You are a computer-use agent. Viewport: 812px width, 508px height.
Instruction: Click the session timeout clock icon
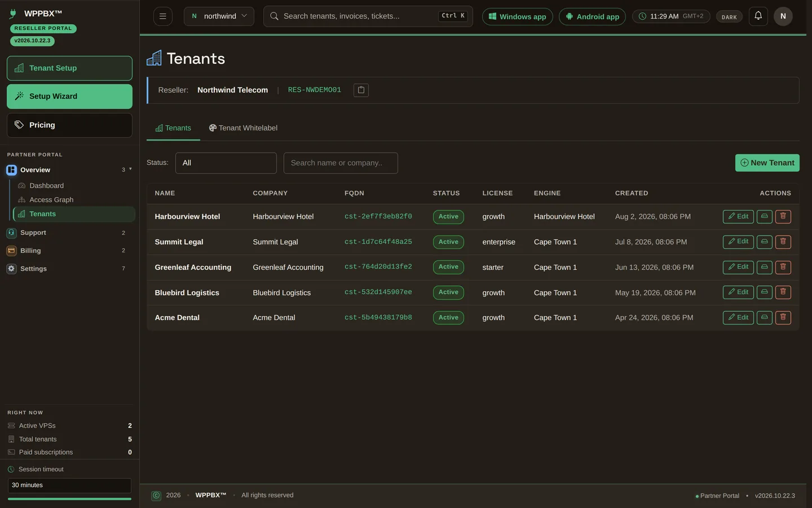click(x=11, y=469)
